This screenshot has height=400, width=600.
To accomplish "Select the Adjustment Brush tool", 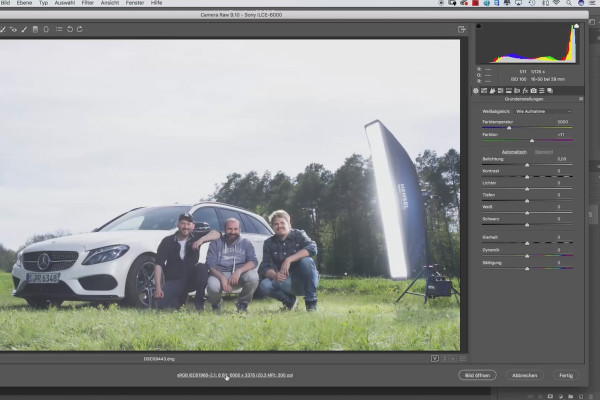I will click(24, 29).
